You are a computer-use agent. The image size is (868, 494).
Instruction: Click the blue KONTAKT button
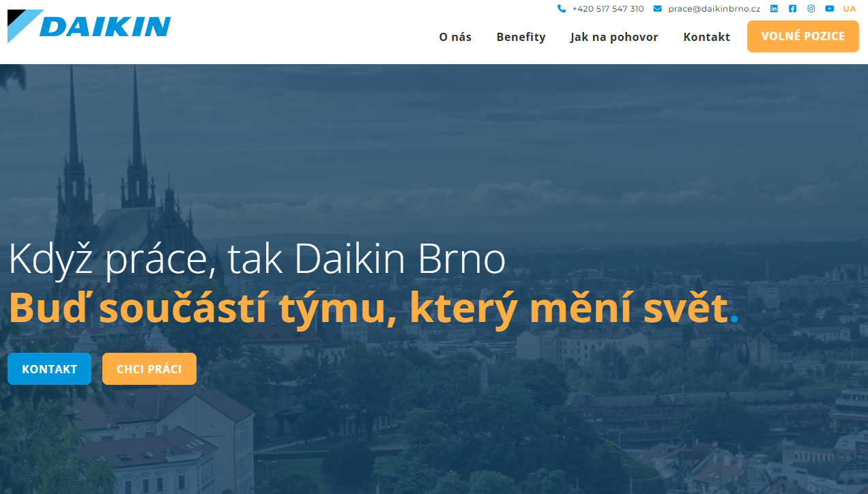(49, 369)
